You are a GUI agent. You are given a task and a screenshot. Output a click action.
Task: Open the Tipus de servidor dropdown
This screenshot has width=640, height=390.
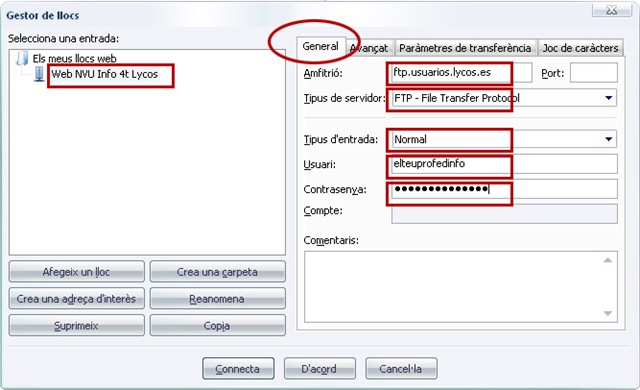tap(504, 98)
